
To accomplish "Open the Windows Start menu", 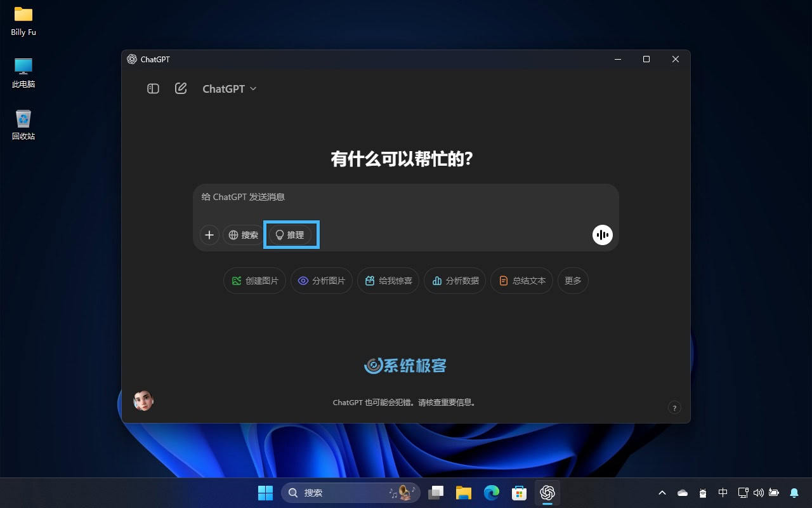I will [x=265, y=493].
